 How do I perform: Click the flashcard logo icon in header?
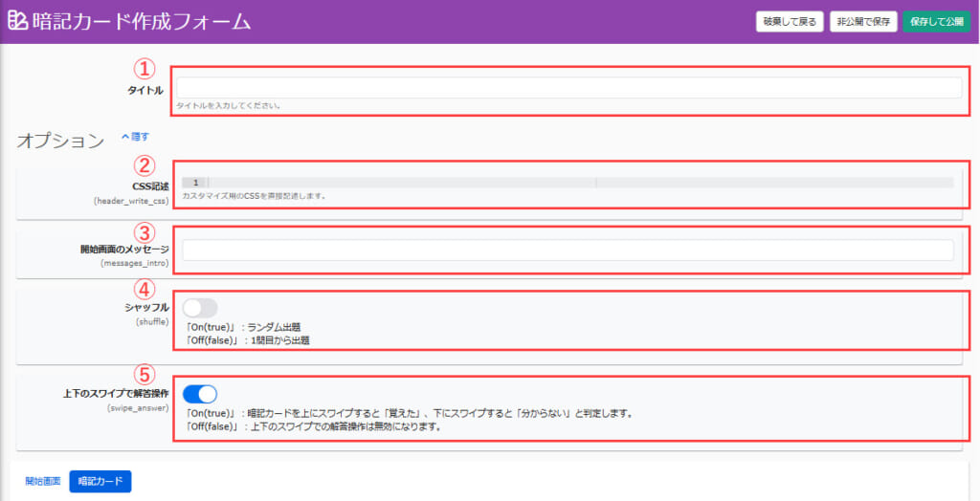pos(17,21)
